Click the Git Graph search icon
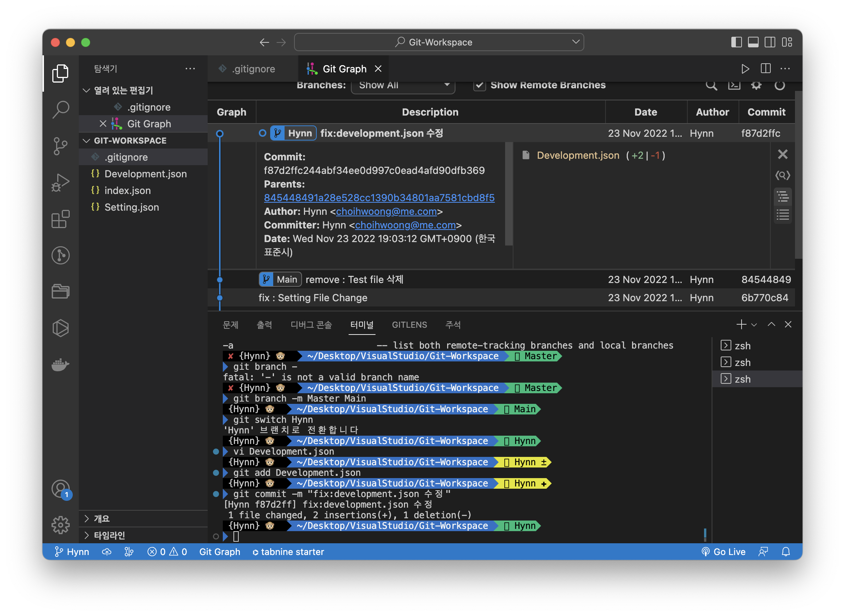Image resolution: width=845 pixels, height=616 pixels. pyautogui.click(x=711, y=86)
